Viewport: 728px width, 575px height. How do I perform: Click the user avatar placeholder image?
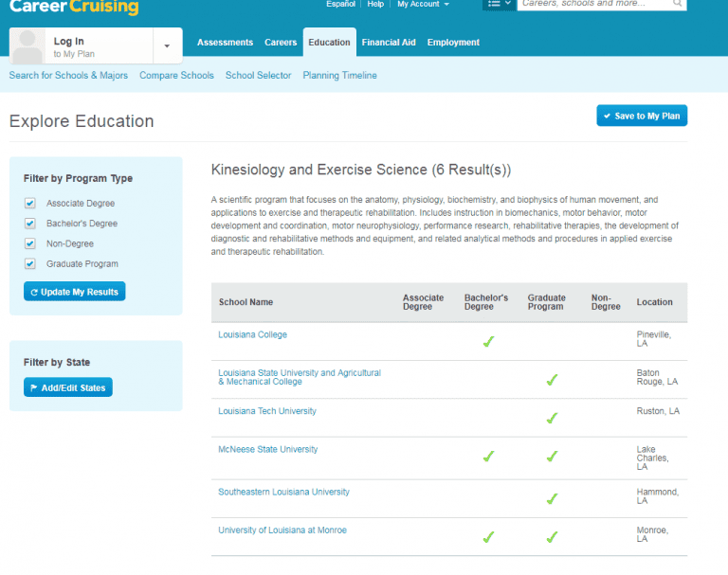(x=27, y=45)
